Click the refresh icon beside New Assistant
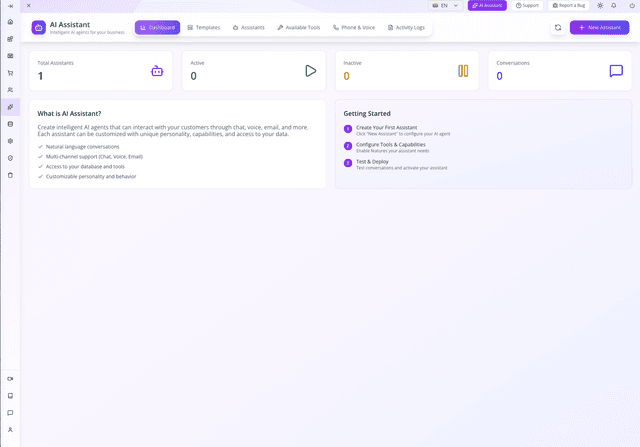Image resolution: width=640 pixels, height=447 pixels. click(558, 28)
